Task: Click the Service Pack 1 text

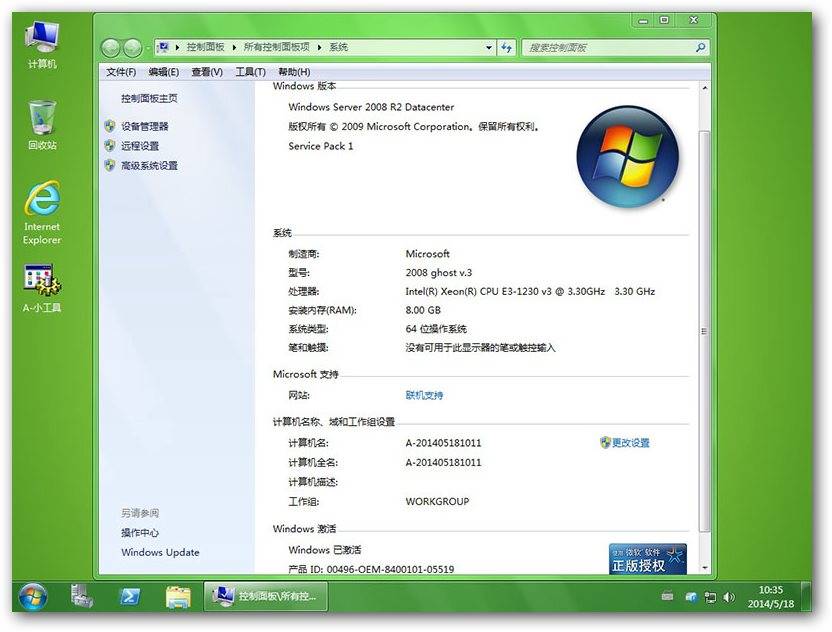Action: coord(320,146)
